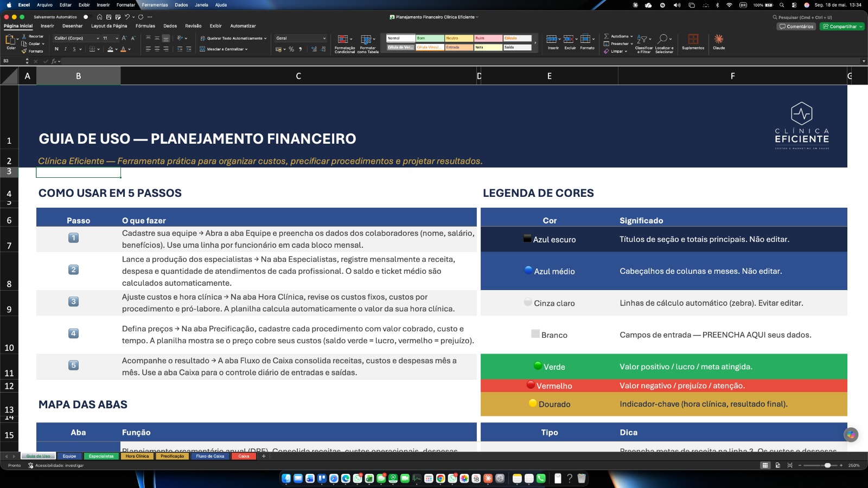Click the center horizontal alignment icon
This screenshot has height=488, width=868.
tap(157, 49)
